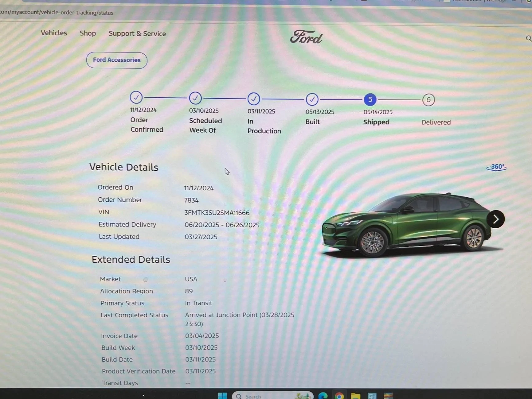Select the Order Confirmed step checkmark
This screenshot has height=399, width=532.
136,97
